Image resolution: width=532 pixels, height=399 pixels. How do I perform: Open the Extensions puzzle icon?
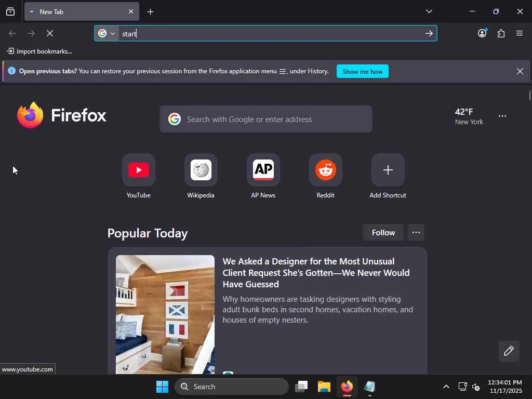(501, 33)
